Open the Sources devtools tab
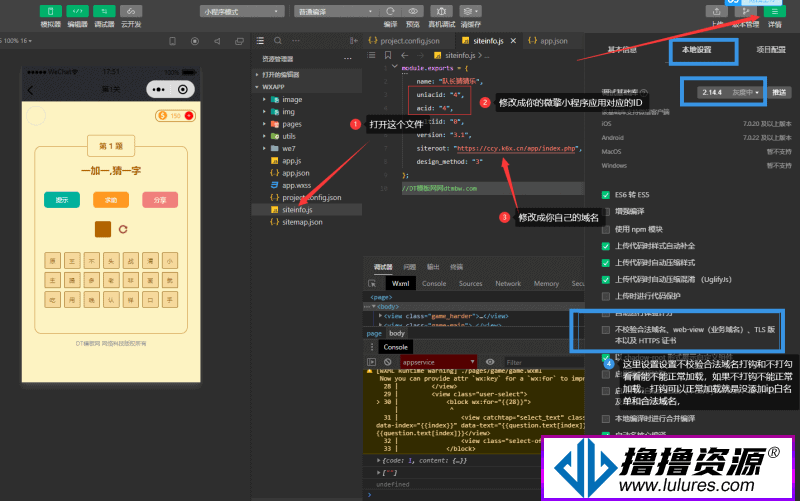Viewport: 800px width, 501px height. 470,284
